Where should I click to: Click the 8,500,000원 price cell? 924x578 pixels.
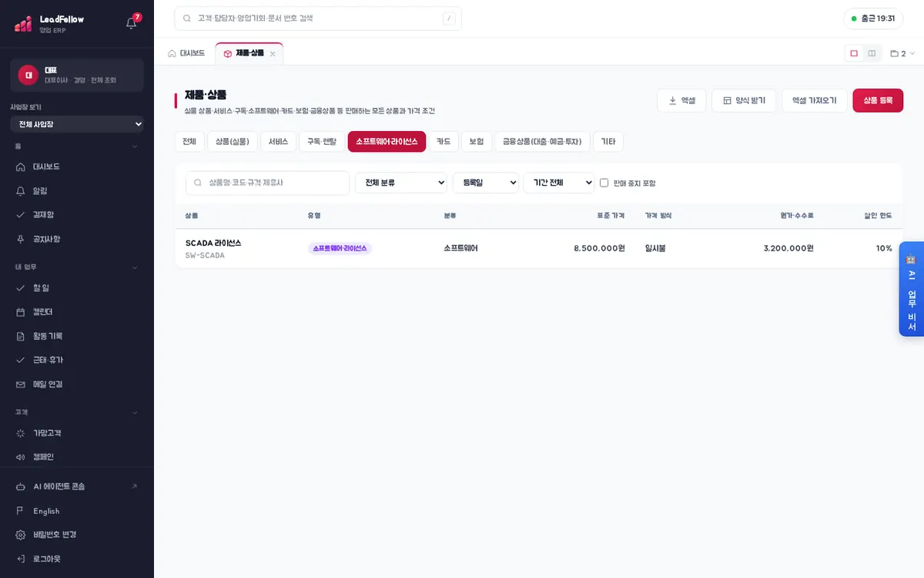599,248
